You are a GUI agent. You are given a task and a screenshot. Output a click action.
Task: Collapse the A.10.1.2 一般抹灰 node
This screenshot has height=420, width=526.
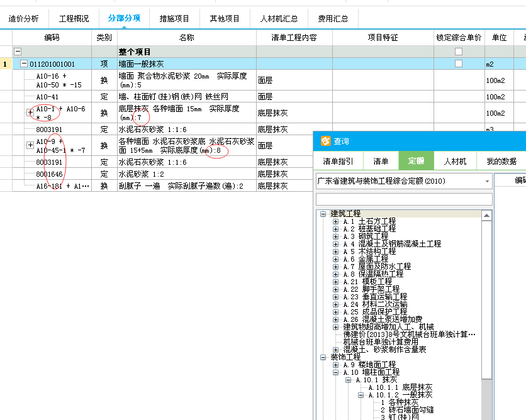click(x=361, y=395)
